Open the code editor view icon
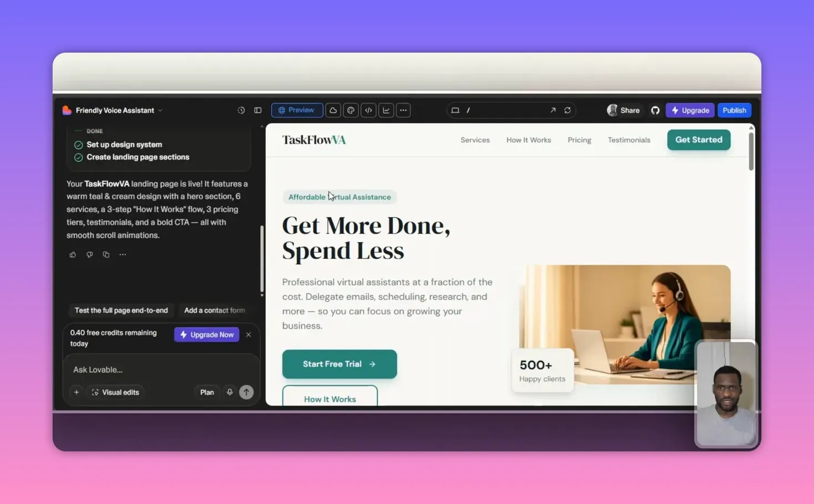The image size is (814, 504). pyautogui.click(x=368, y=110)
